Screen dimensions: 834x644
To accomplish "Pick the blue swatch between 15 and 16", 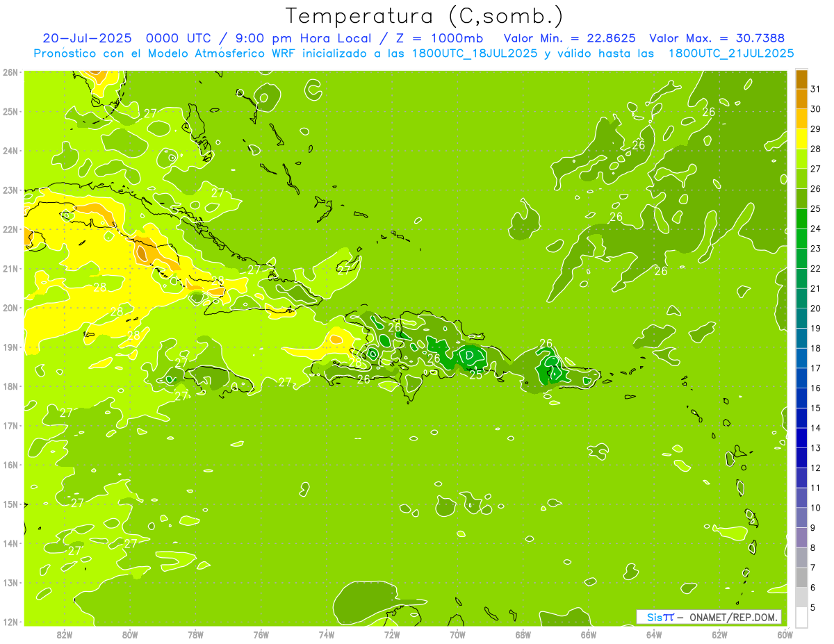I will [x=801, y=398].
